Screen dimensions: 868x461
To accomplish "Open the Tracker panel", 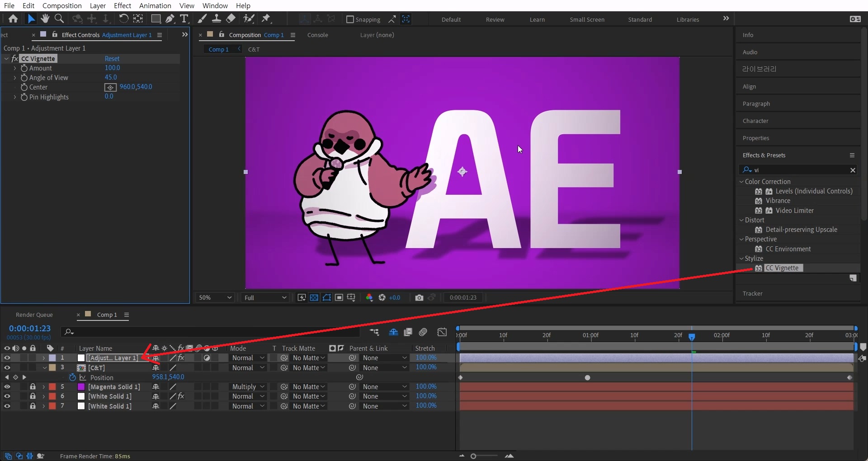I will point(752,293).
